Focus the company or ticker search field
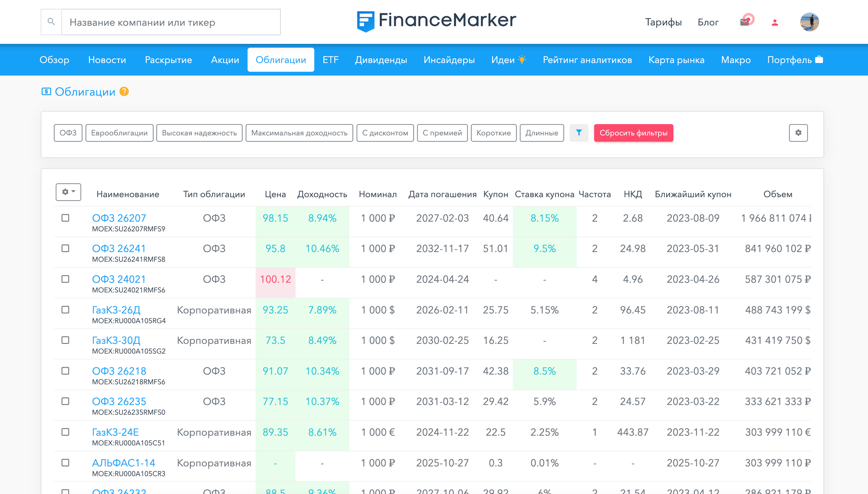This screenshot has height=494, width=868. point(171,22)
